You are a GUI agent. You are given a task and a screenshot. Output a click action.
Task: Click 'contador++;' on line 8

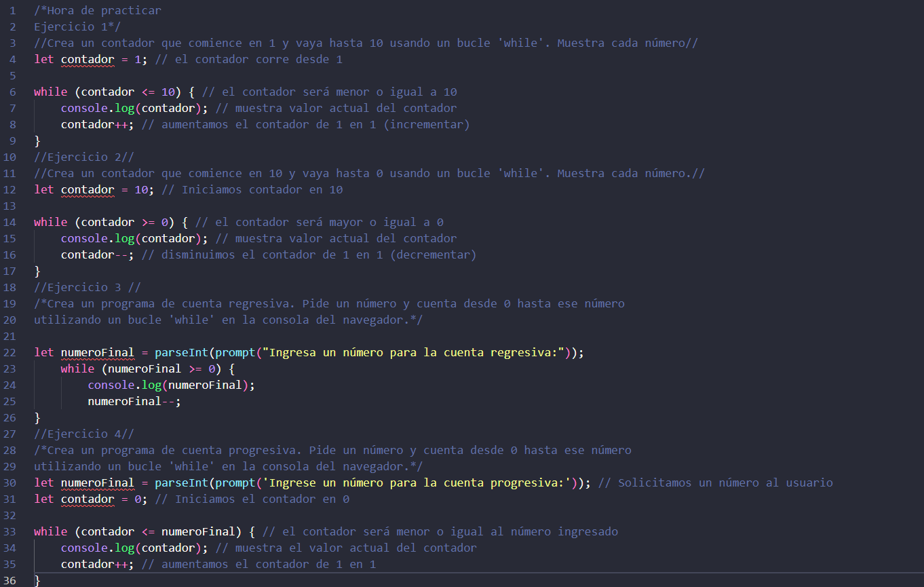coord(98,124)
